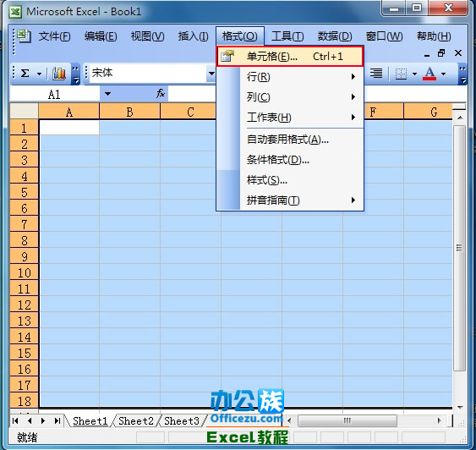Image resolution: width=476 pixels, height=450 pixels.
Task: Click the borders icon in toolbar
Action: (401, 74)
